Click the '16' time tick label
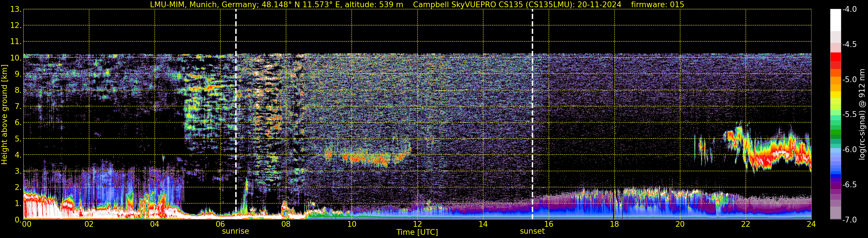The width and height of the screenshot is (868, 238). tap(548, 224)
